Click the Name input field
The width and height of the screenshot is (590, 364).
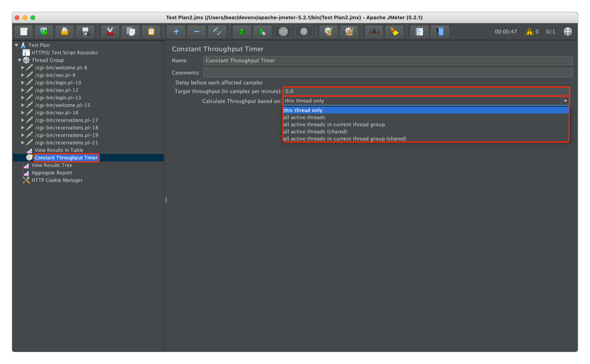(388, 60)
